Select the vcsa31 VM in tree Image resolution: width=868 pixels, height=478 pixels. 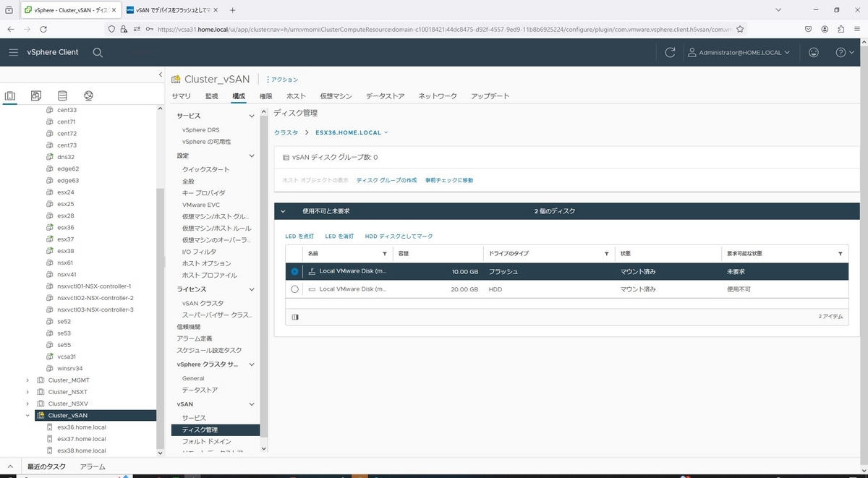coord(67,357)
